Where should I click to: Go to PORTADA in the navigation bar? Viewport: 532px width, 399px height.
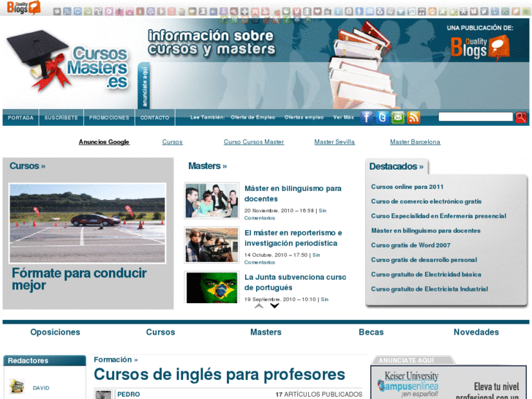click(x=20, y=117)
